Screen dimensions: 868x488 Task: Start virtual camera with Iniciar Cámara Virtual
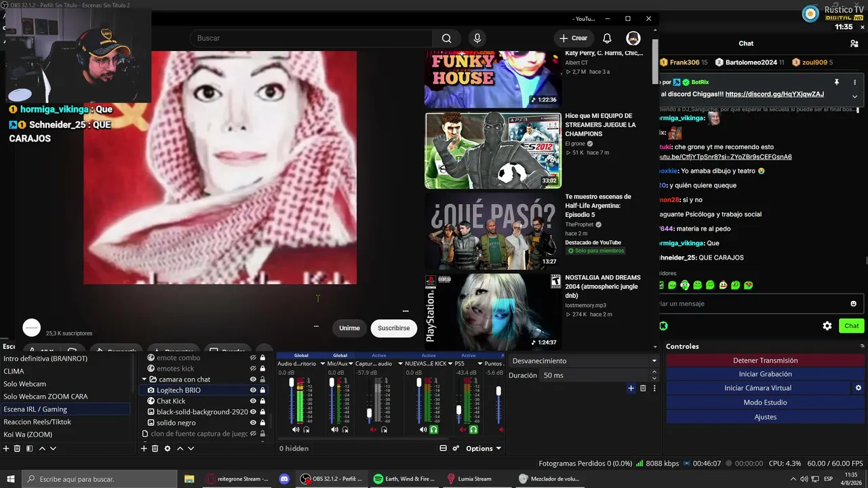(x=758, y=388)
